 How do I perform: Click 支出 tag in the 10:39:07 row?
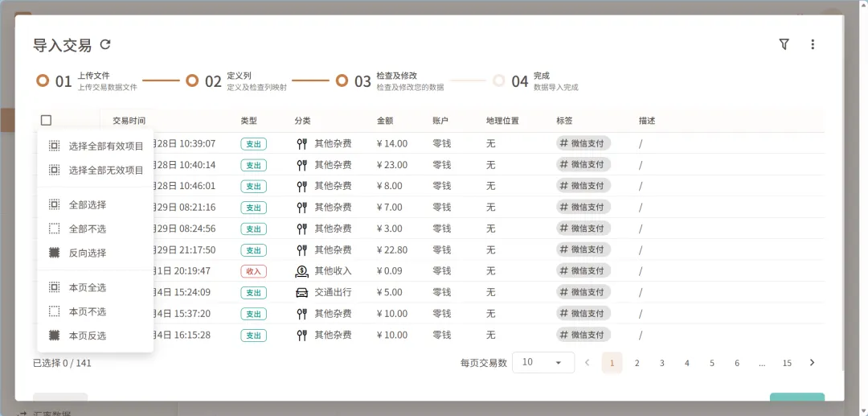click(253, 144)
